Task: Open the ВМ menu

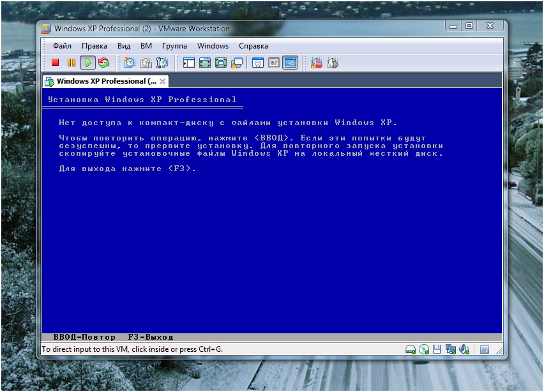Action: tap(146, 46)
